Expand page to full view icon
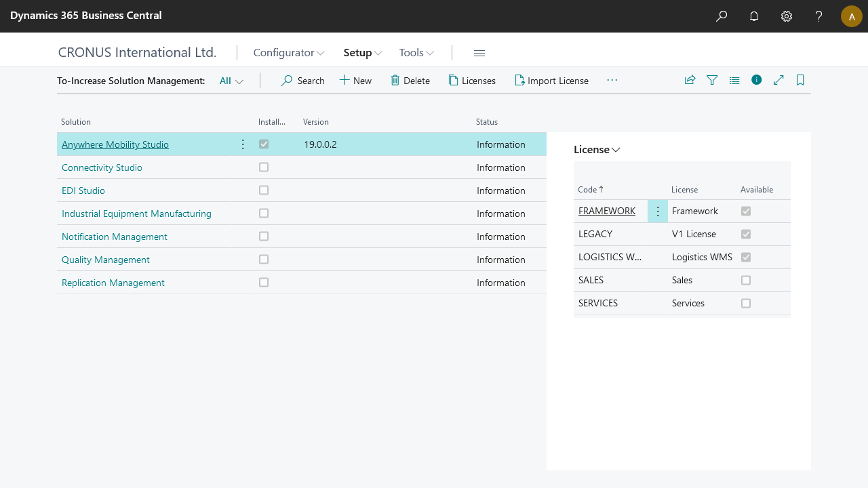Image resolution: width=868 pixels, height=488 pixels. point(778,80)
